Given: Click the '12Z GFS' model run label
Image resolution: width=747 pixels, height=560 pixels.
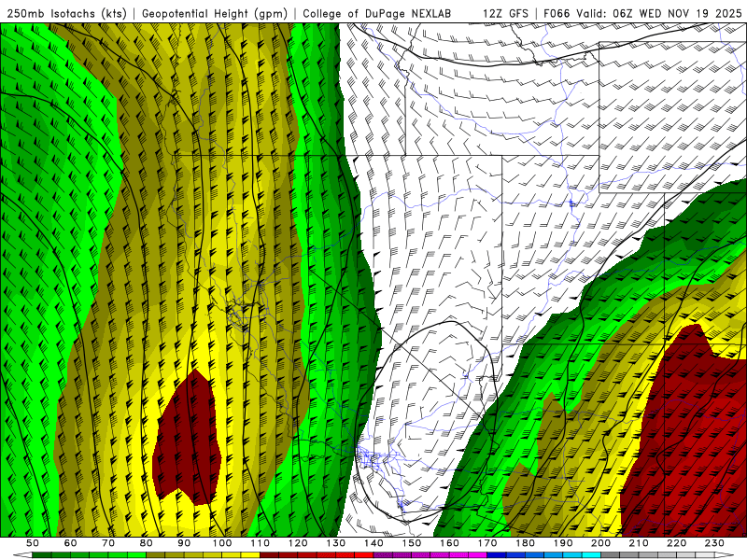Looking at the screenshot, I should coord(505,14).
